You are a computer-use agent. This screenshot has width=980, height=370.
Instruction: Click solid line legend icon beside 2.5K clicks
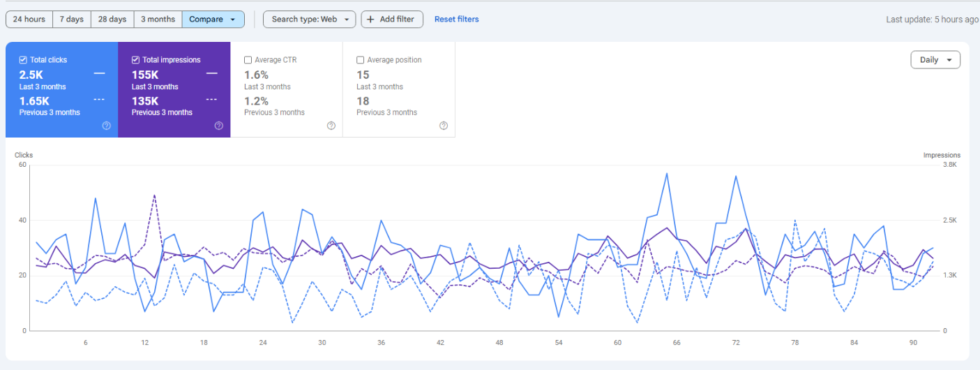[x=99, y=73]
